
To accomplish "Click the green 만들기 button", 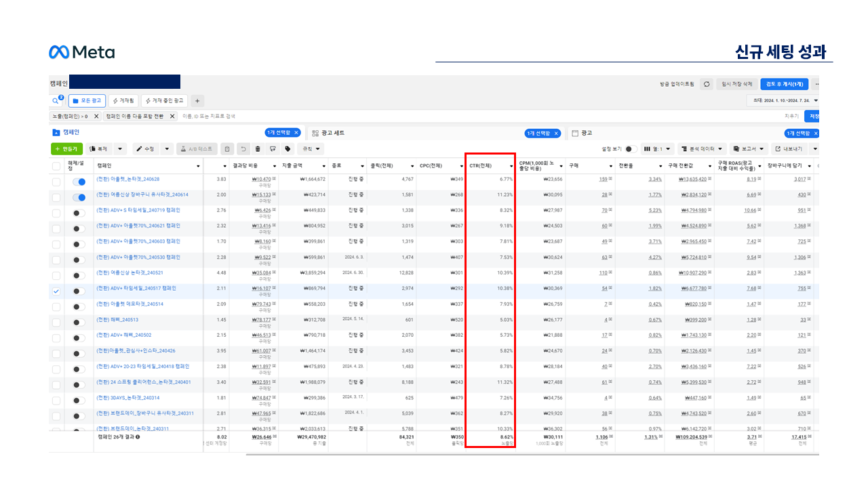I will click(x=66, y=148).
